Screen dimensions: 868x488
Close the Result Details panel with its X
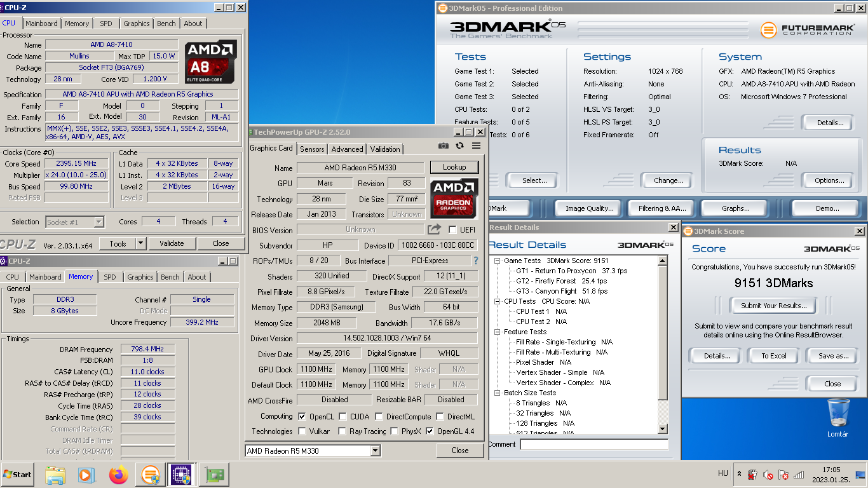click(673, 227)
